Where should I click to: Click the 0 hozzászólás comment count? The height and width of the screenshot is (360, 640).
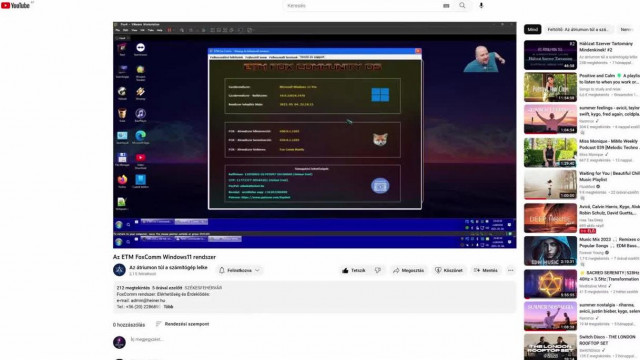click(x=129, y=325)
